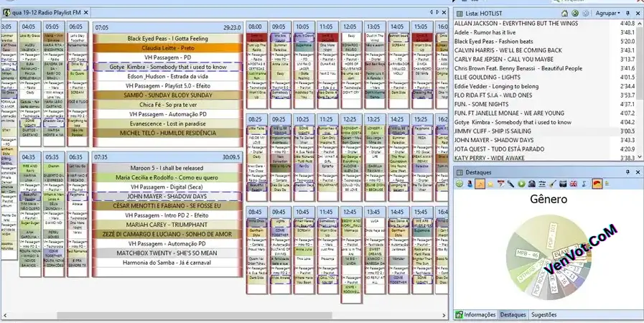Image resolution: width=644 pixels, height=323 pixels.
Task: Click small yellow list icon ending Destaques toolbar
Action: (607, 184)
